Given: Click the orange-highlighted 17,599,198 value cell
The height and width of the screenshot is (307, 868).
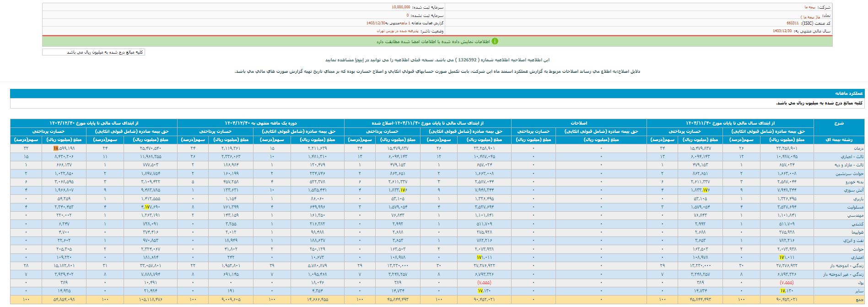Looking at the screenshot, I should click(x=64, y=148).
